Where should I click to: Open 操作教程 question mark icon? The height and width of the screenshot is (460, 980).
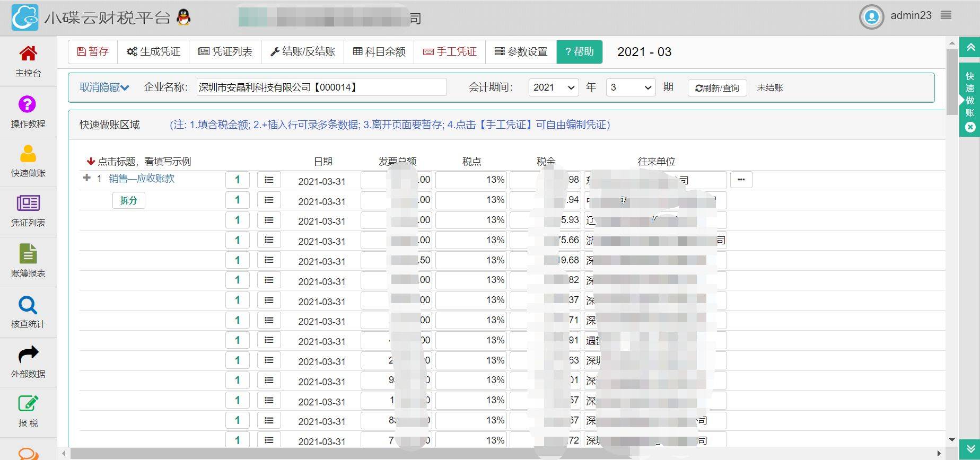click(28, 104)
